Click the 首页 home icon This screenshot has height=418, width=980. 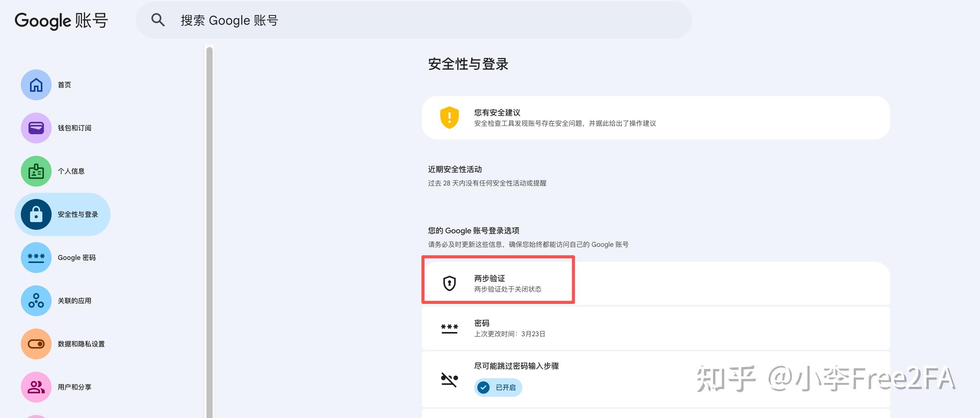36,85
